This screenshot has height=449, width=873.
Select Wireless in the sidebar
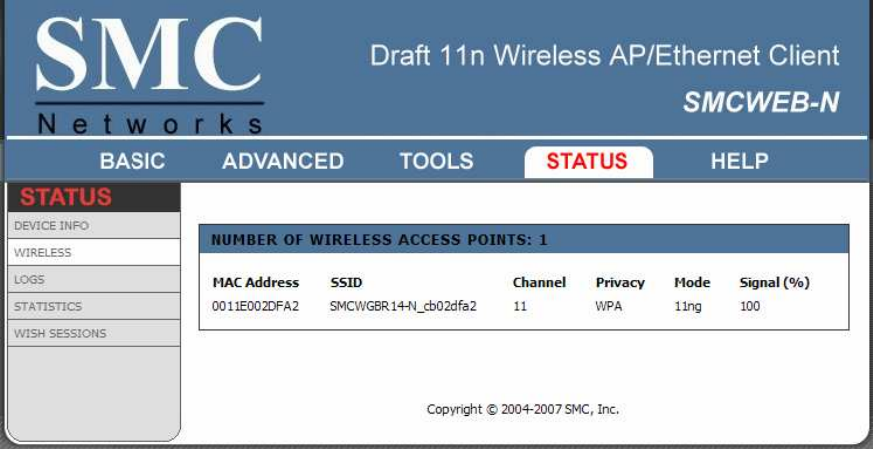[94, 252]
